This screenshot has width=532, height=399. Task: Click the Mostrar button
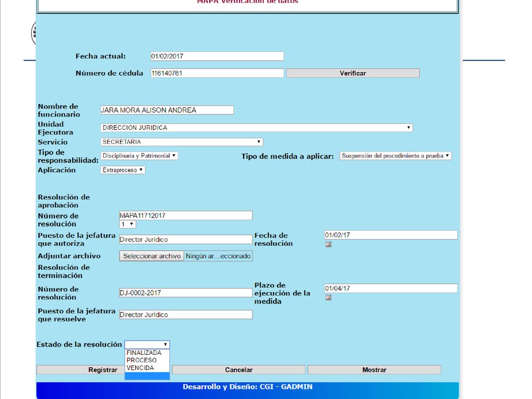(x=374, y=370)
